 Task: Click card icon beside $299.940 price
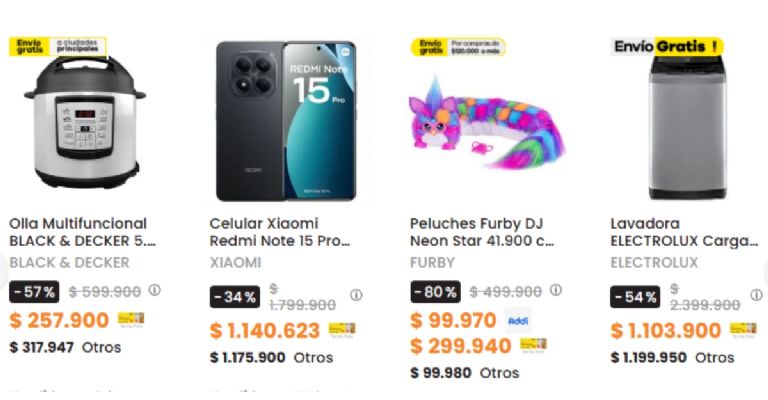pyautogui.click(x=532, y=346)
